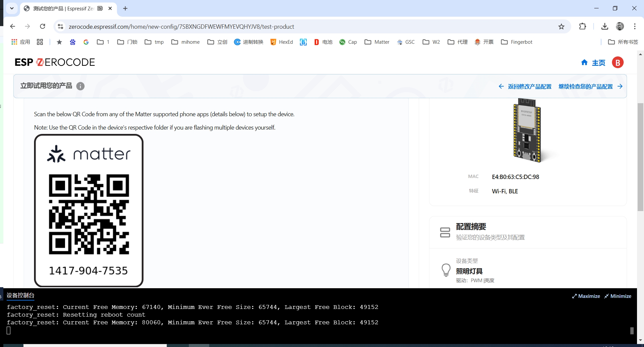Open the Matter bookmark folder
The width and height of the screenshot is (644, 347).
pos(377,42)
